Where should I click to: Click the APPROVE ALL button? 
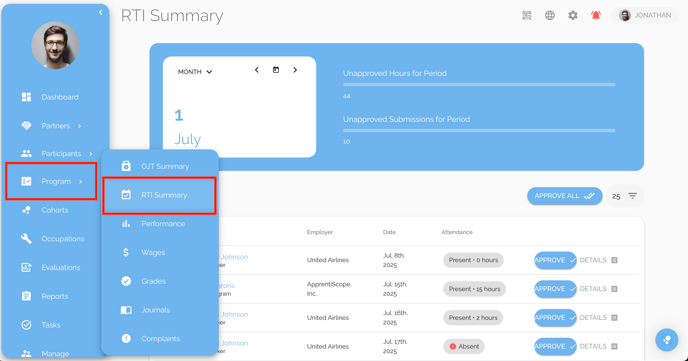coord(564,196)
